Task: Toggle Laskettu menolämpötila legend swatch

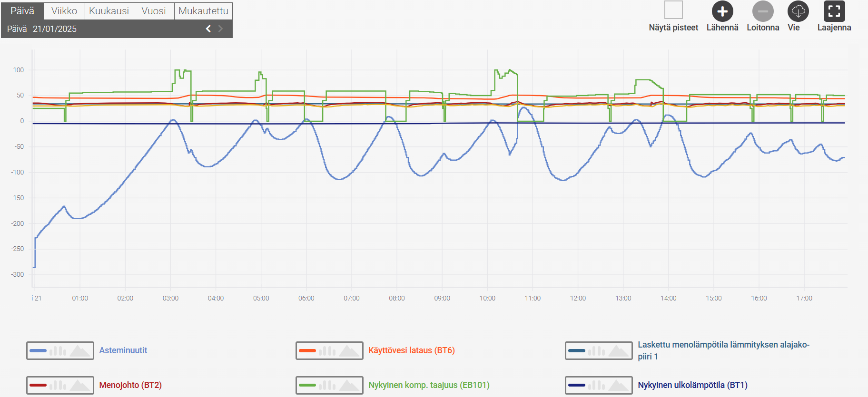Action: [x=599, y=351]
